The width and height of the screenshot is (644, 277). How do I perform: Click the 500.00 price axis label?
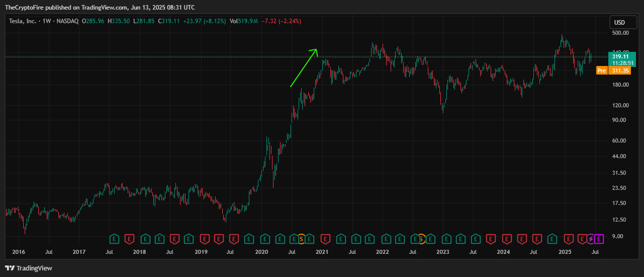click(620, 33)
